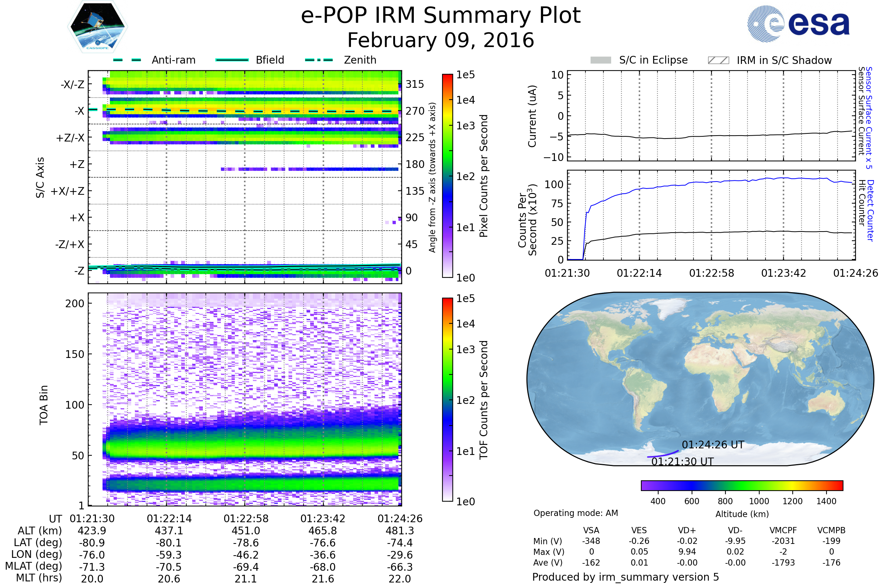Click the Pixel Counts per Second colorbar

click(447, 176)
